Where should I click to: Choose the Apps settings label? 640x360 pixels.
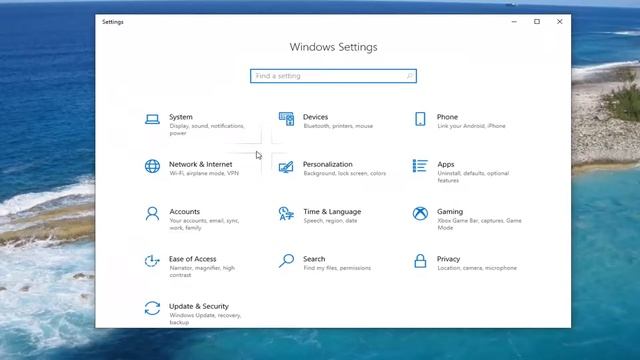[x=446, y=164]
